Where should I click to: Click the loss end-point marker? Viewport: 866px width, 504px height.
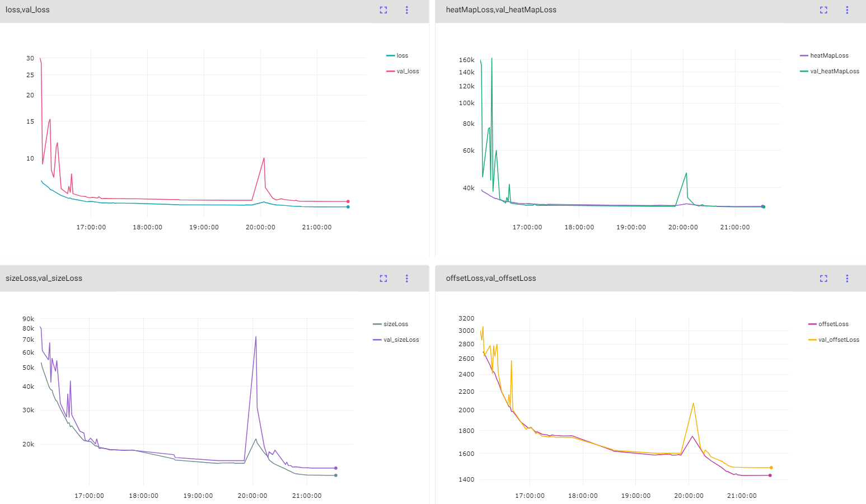[348, 207]
